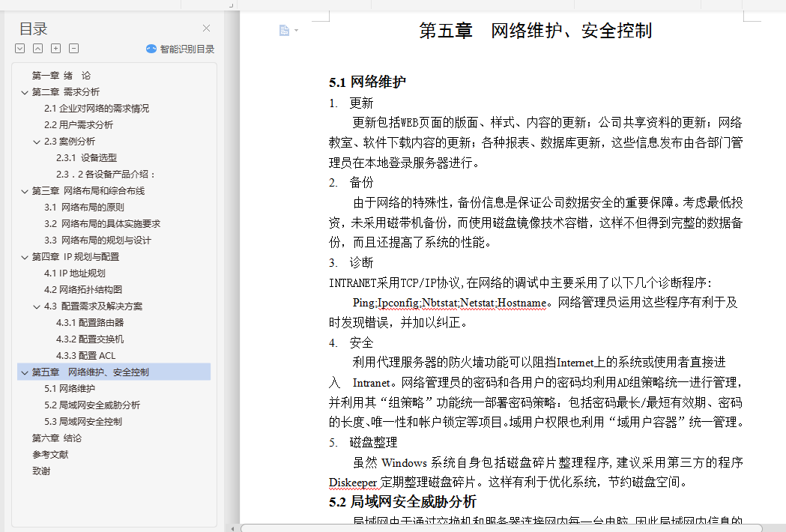This screenshot has height=532, width=786.
Task: Click the Ping;Ipconfig;Nbtstat text in the document
Action: coord(405,303)
